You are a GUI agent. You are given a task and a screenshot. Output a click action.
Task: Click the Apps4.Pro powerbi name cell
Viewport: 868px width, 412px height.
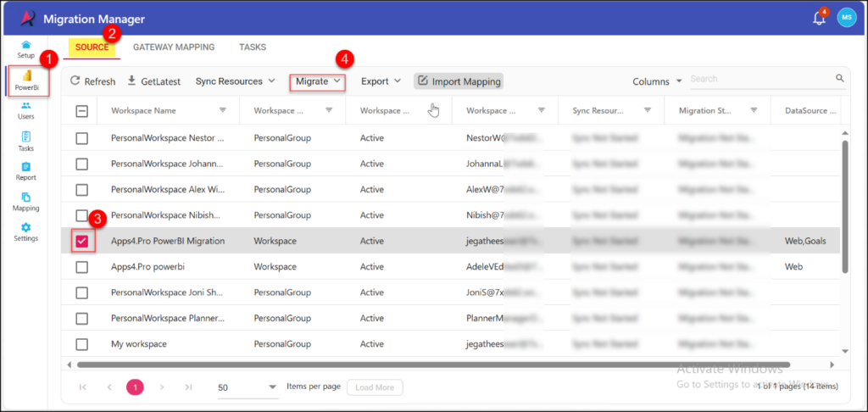pos(147,266)
